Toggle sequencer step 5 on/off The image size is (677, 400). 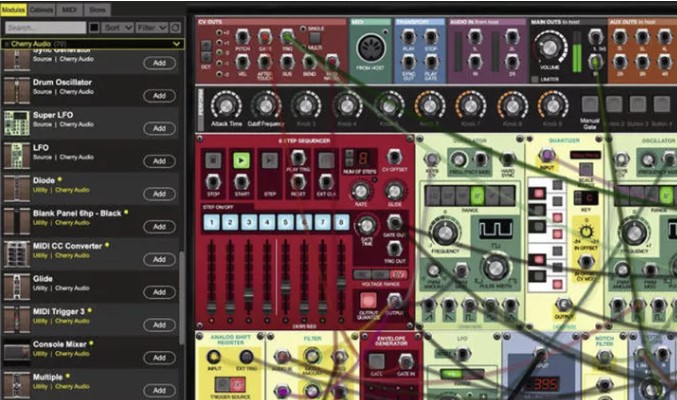click(x=285, y=222)
